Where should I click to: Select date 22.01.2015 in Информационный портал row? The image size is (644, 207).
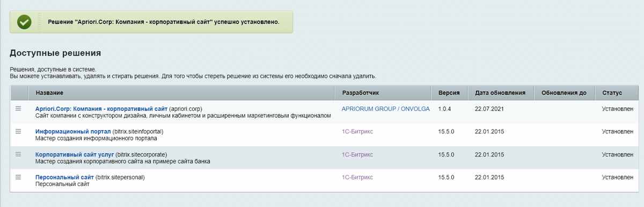coord(489,131)
